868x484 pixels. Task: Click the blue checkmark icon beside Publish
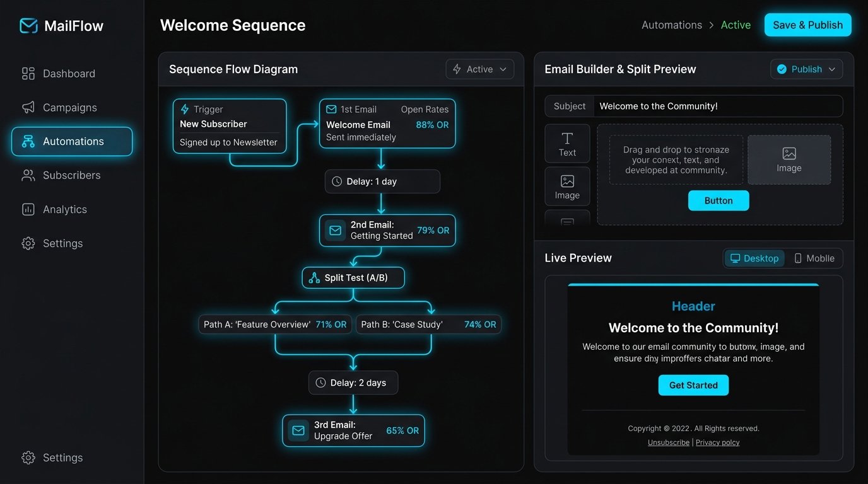[782, 69]
